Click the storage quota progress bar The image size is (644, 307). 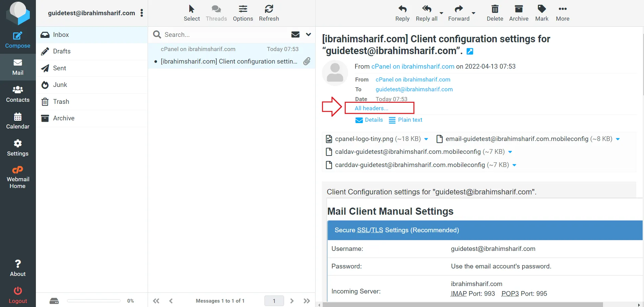[x=94, y=301]
